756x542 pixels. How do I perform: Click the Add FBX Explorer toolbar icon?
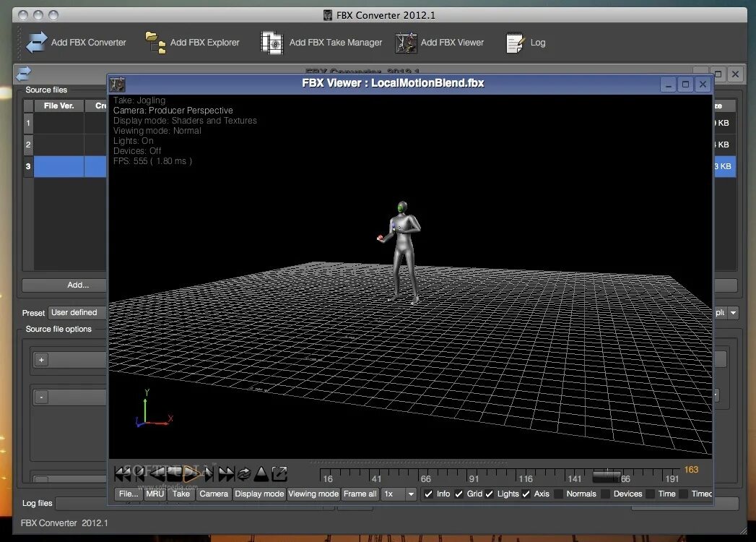pyautogui.click(x=155, y=43)
